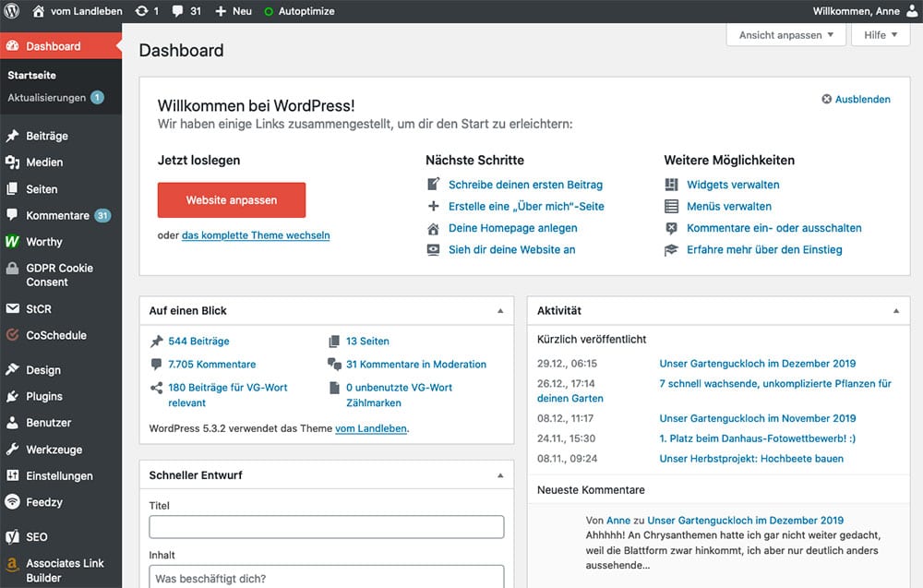Open Kommentare menu in sidebar

point(57,215)
